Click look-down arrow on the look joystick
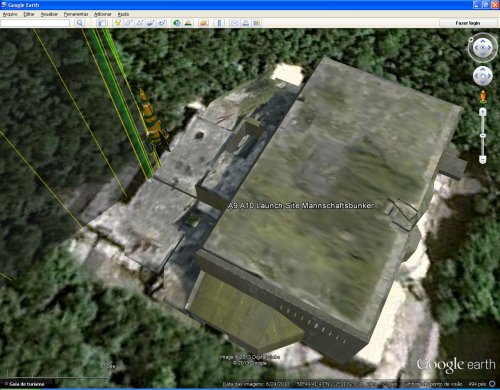The height and width of the screenshot is (390, 500). [x=483, y=54]
